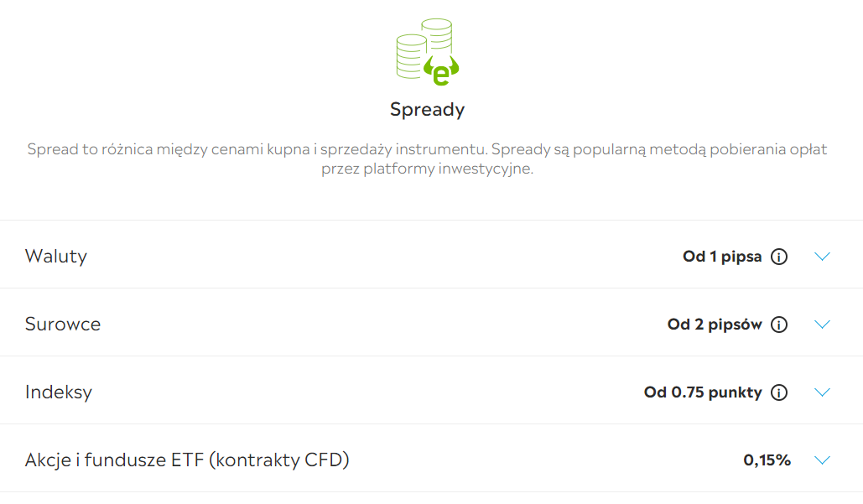
Task: Expand the Waluty row chevron
Action: pos(822,257)
